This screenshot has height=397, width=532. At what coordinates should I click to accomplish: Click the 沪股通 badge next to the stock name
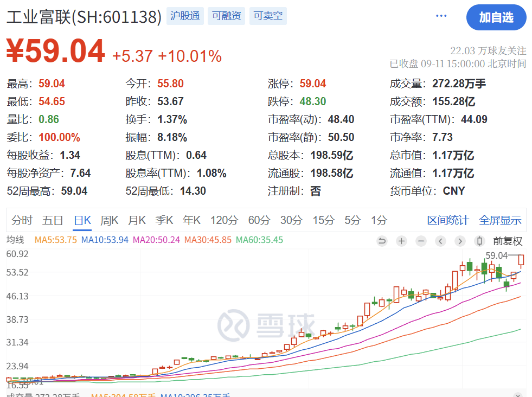click(x=185, y=16)
